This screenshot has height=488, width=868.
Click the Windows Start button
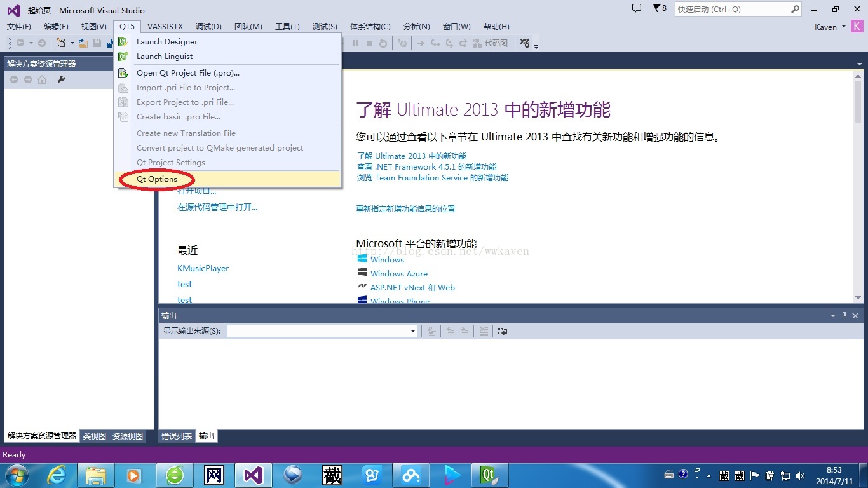point(16,475)
